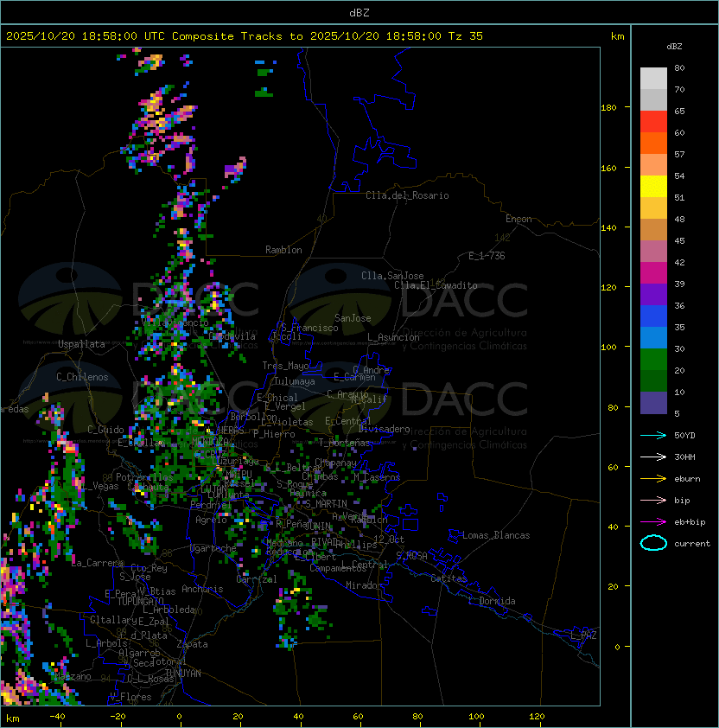Click the Clla.del_Rosario map label

pos(407,195)
